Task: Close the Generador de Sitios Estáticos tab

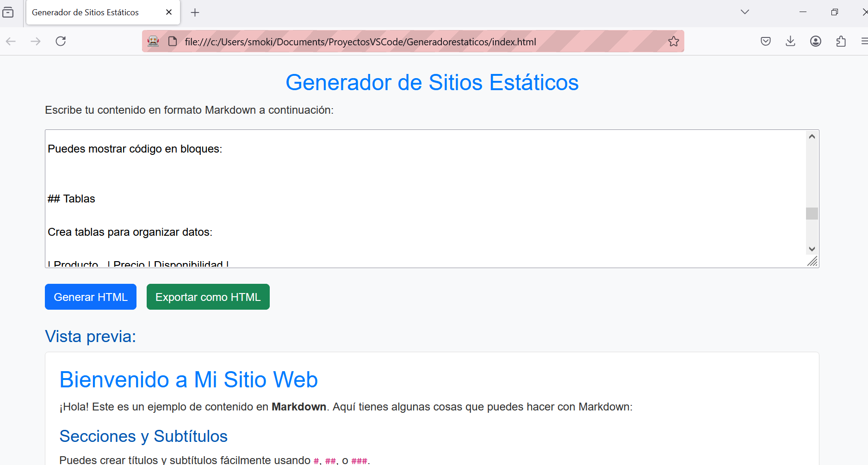Action: click(x=169, y=12)
